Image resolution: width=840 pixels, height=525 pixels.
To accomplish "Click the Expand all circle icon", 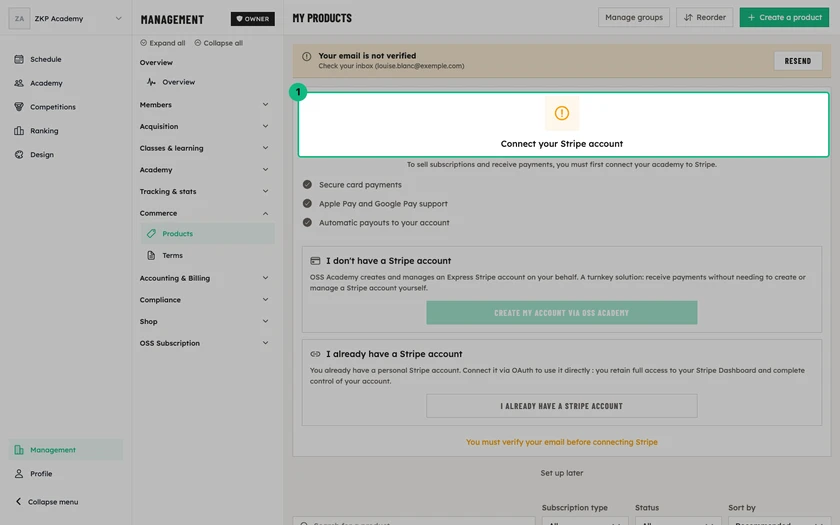I will (143, 43).
